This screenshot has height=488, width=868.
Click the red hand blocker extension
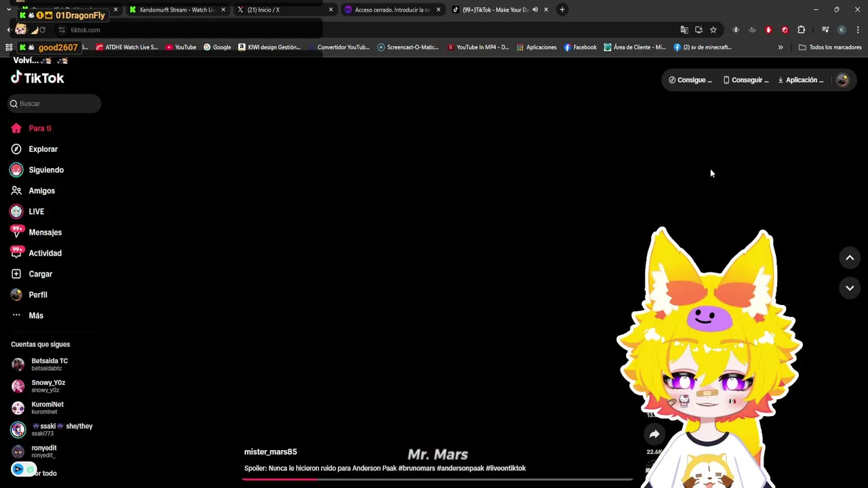pyautogui.click(x=768, y=30)
